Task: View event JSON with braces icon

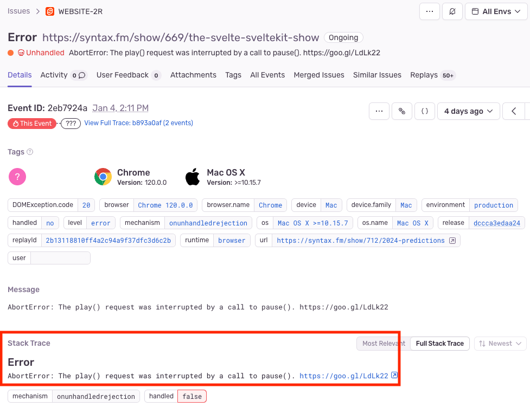Action: pyautogui.click(x=425, y=111)
